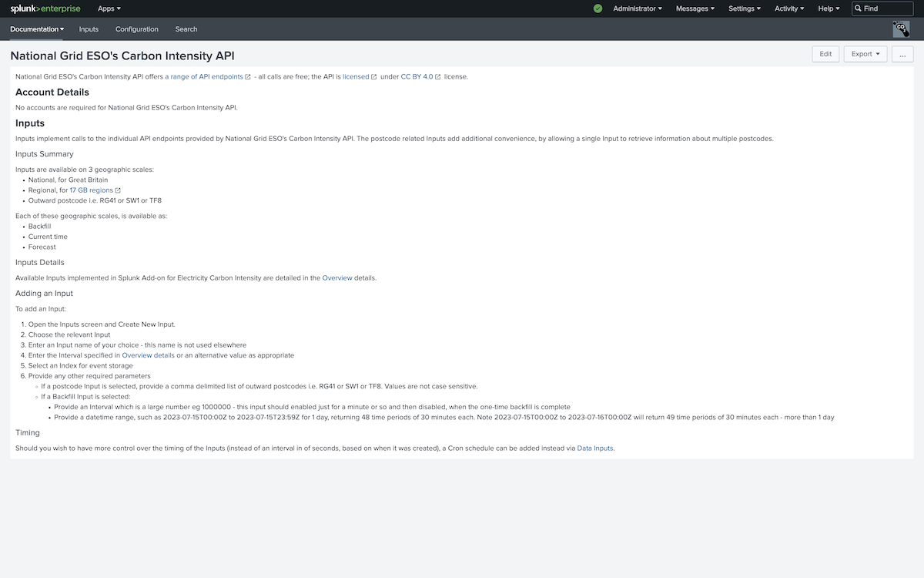Image resolution: width=924 pixels, height=578 pixels.
Task: Click 'Select an Index for event storage' step
Action: point(81,366)
